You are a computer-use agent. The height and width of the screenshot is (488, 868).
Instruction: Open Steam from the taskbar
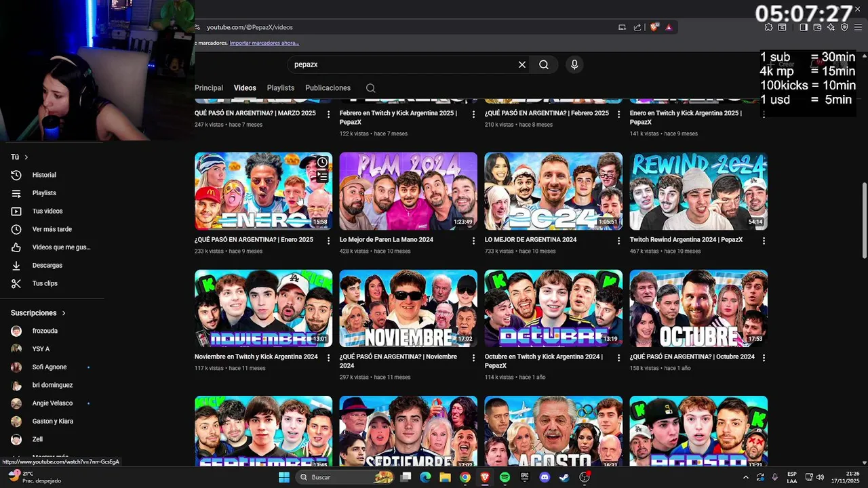tap(564, 477)
